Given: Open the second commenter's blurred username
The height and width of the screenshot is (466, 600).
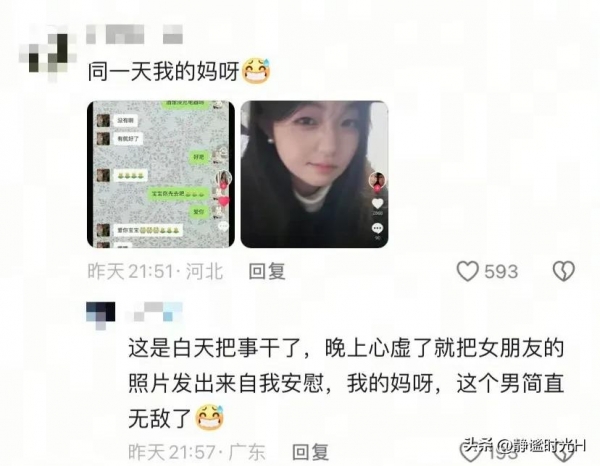Looking at the screenshot, I should point(155,311).
